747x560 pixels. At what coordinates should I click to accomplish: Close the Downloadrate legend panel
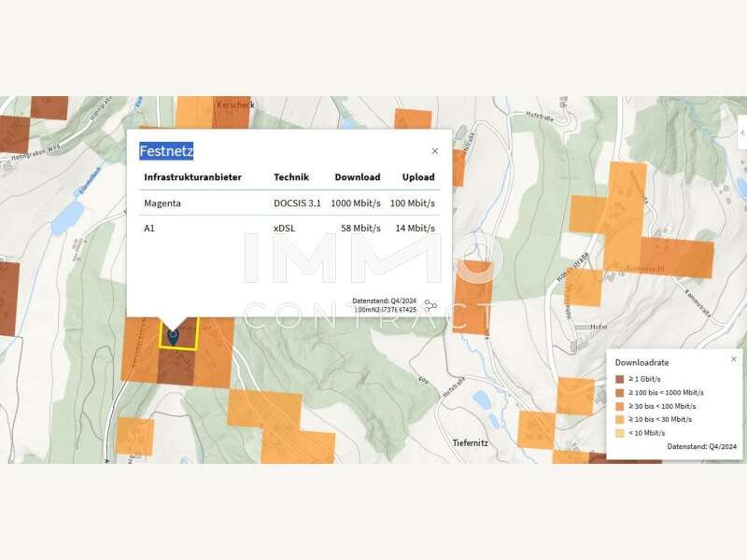pyautogui.click(x=733, y=359)
